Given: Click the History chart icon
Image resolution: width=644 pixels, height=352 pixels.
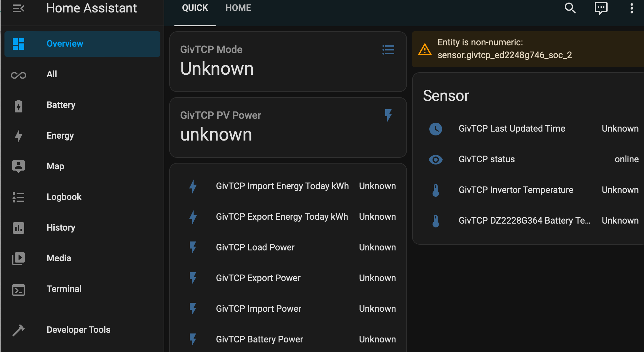Looking at the screenshot, I should 19,228.
